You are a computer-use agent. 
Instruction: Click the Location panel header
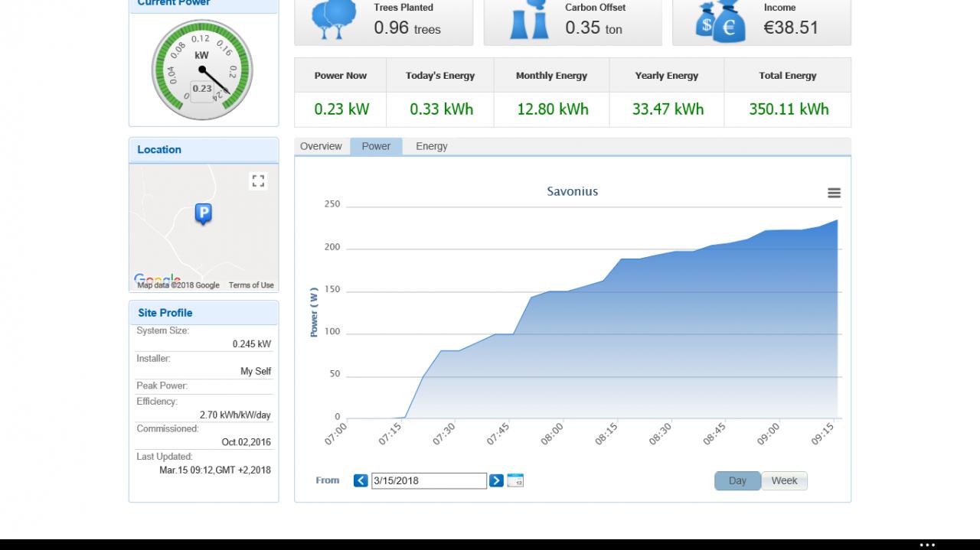pyautogui.click(x=204, y=150)
